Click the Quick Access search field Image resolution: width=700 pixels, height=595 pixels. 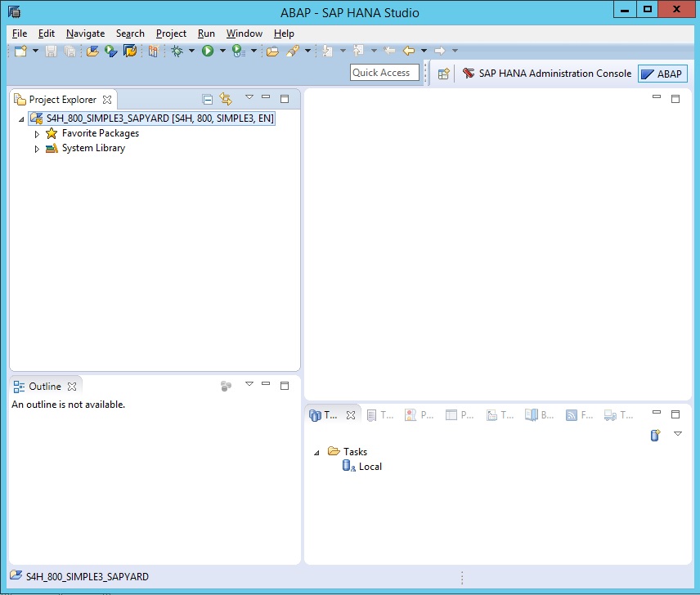pyautogui.click(x=384, y=73)
